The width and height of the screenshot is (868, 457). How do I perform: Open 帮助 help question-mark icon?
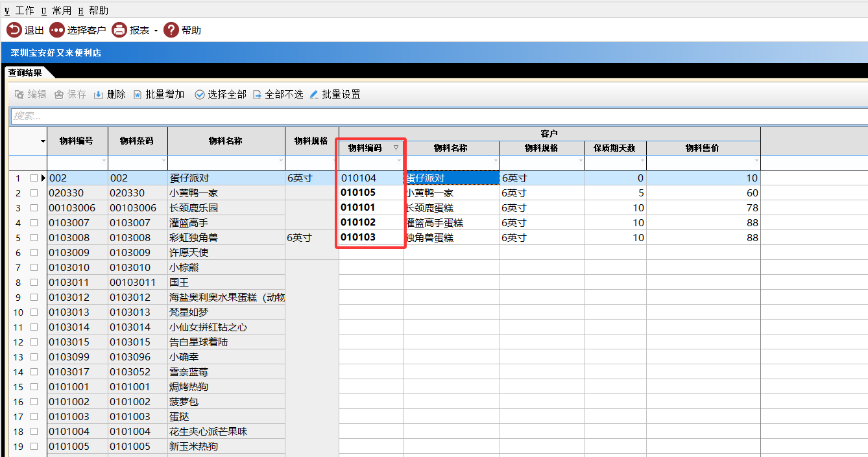tap(171, 30)
